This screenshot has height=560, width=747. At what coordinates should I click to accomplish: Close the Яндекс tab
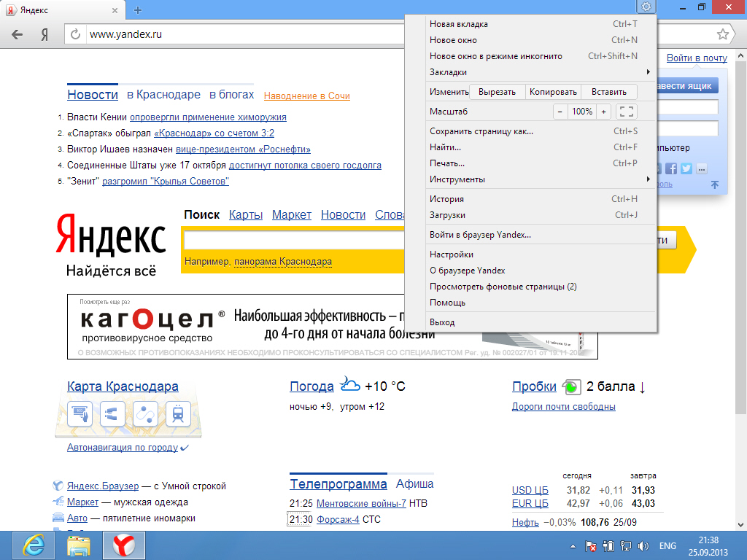[x=115, y=10]
